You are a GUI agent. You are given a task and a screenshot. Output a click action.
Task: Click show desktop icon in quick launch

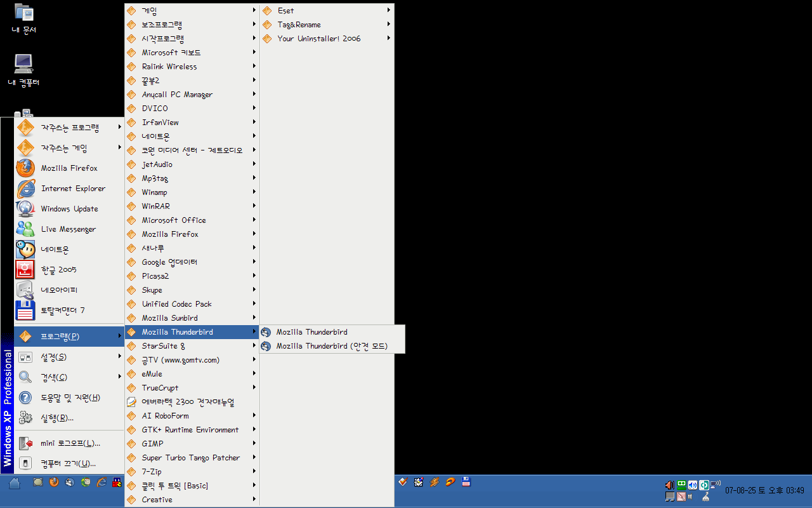[x=38, y=482]
